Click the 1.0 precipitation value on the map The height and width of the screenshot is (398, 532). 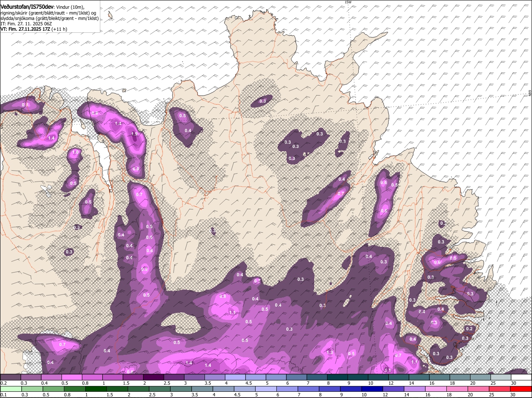[75, 152]
